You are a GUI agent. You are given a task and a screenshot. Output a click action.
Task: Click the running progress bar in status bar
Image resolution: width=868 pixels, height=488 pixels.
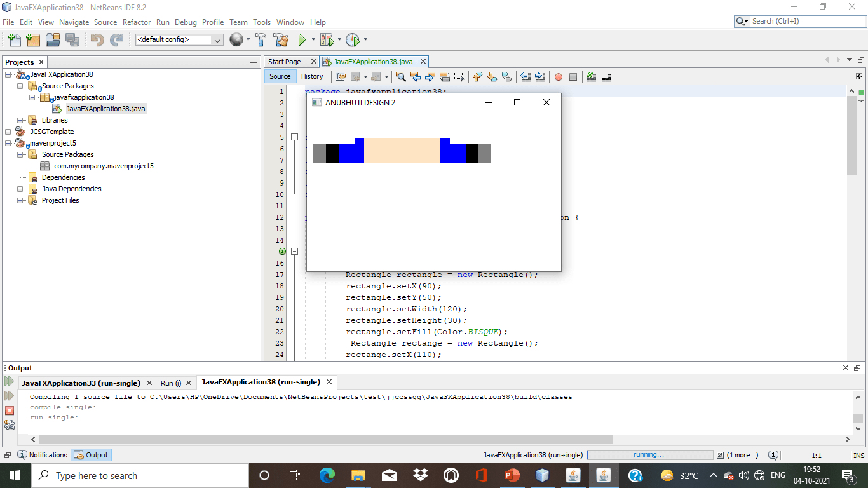650,455
